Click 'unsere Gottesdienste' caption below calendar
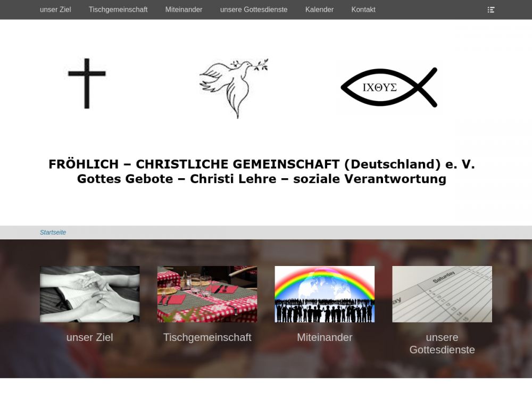Screen dimensions: 532x399 pyautogui.click(x=442, y=343)
